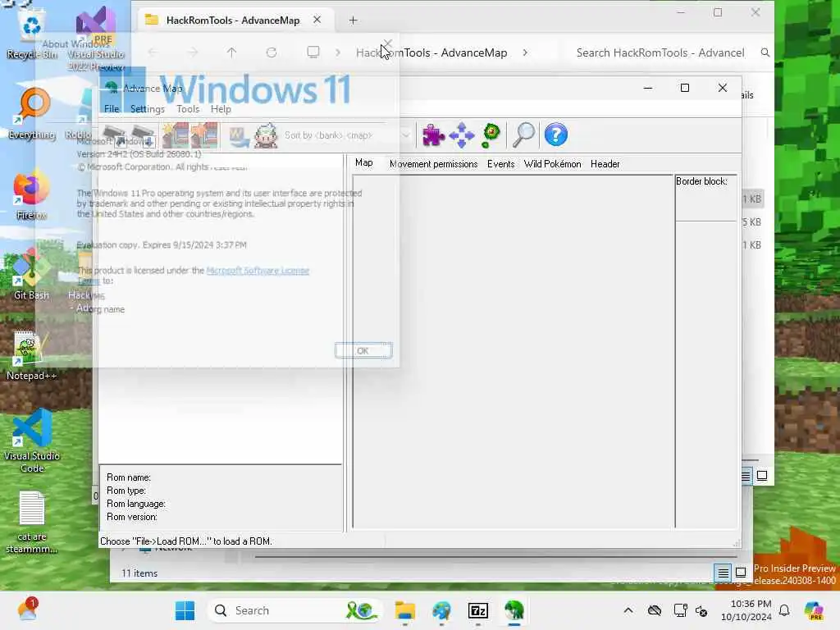Screen dimensions: 840x630
Task: Click the second house map toolbar icon
Action: tap(204, 135)
